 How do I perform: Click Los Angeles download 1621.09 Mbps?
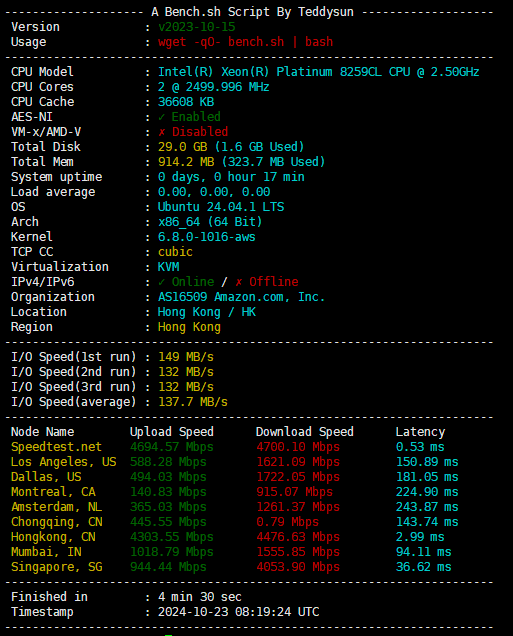298,462
